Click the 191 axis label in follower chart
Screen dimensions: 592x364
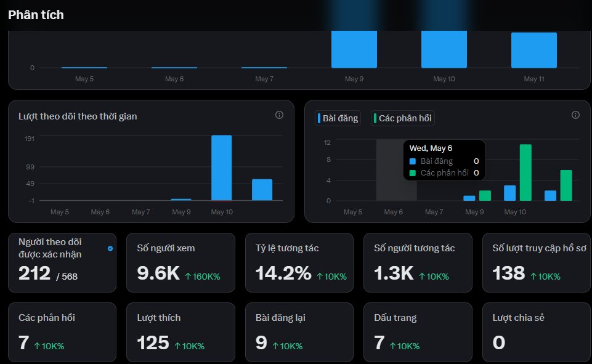tap(30, 139)
